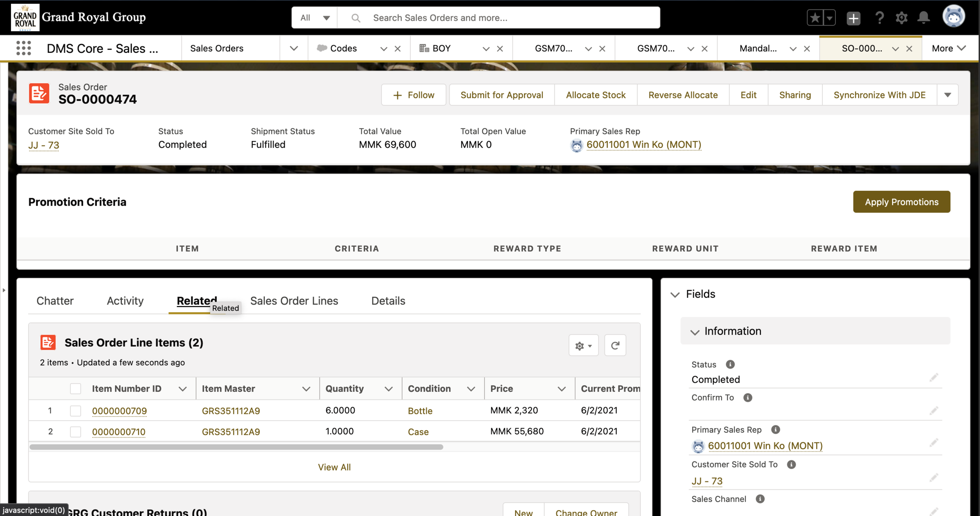This screenshot has width=980, height=516.
Task: Open the user avatar profile menu
Action: 953,17
